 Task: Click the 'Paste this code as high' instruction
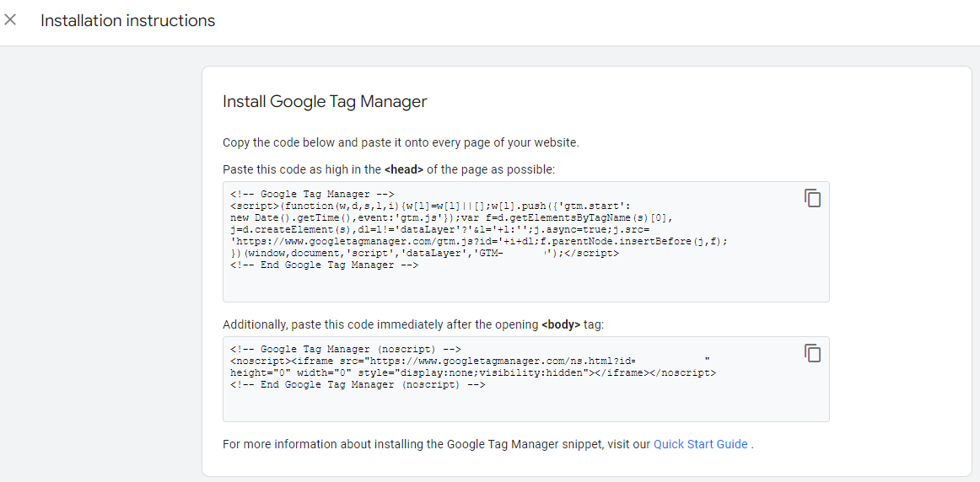pyautogui.click(x=389, y=170)
